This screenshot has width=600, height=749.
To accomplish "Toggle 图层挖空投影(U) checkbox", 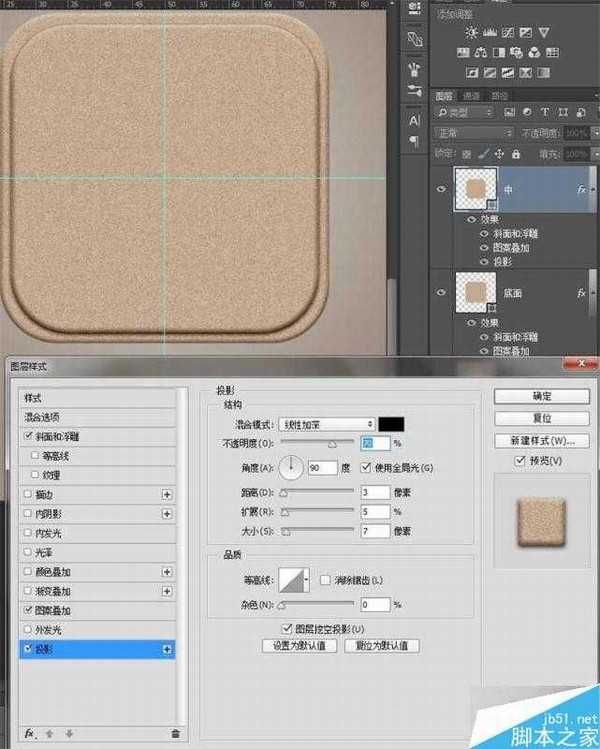I will pyautogui.click(x=287, y=628).
